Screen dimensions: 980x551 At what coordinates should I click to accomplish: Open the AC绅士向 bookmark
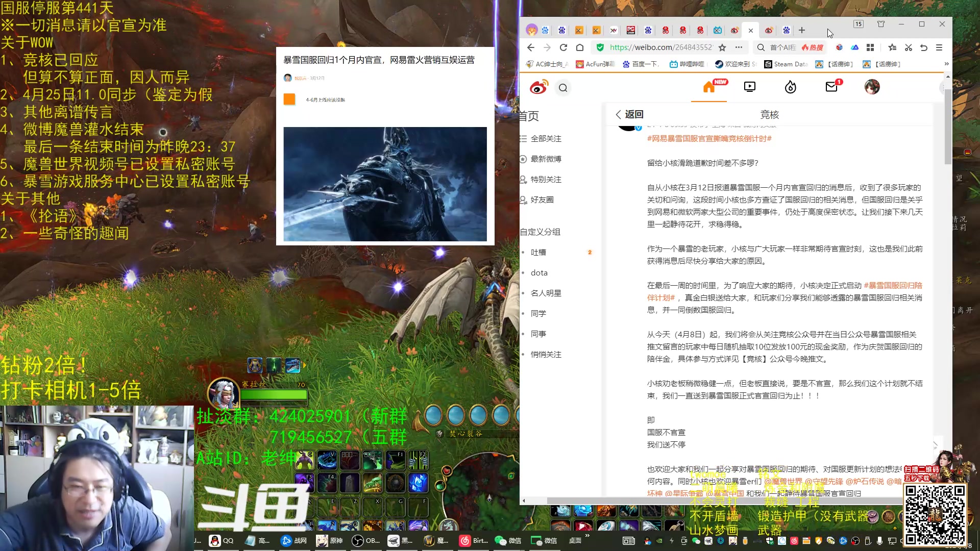[547, 64]
